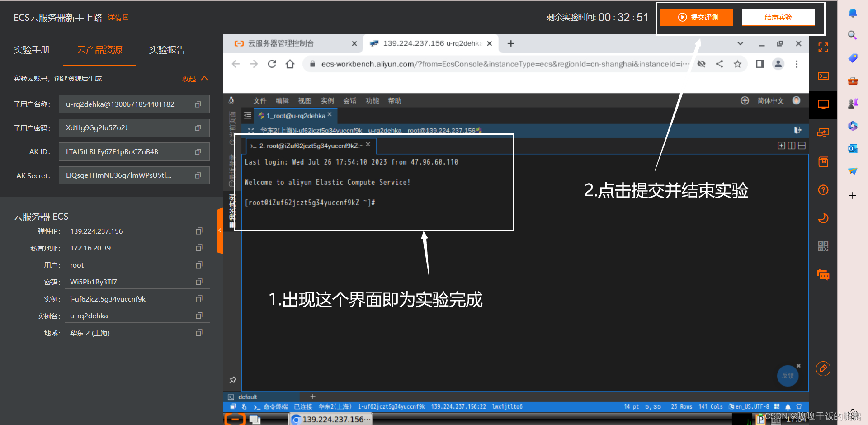The height and width of the screenshot is (425, 868).
Task: Collapse left panel with orange arrow handle
Action: pos(220,231)
